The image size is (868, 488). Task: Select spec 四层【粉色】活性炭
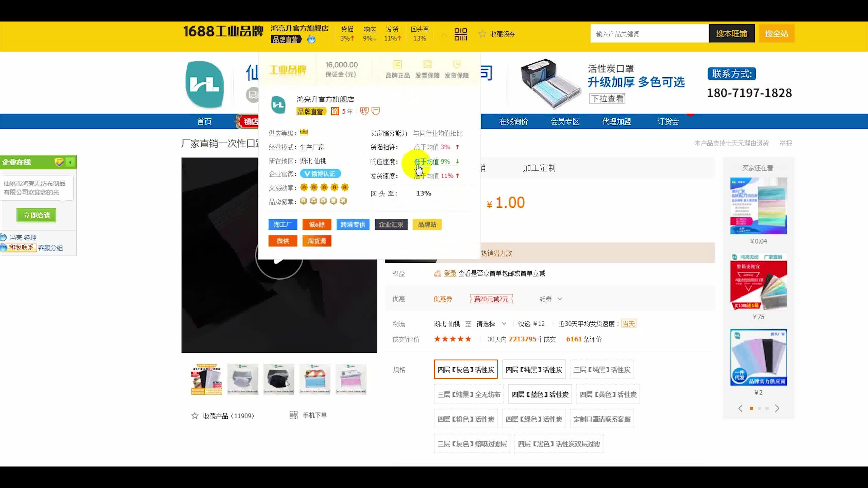click(466, 419)
